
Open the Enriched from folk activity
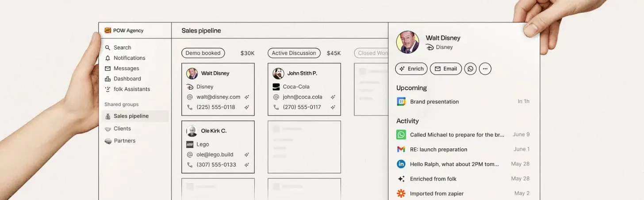[x=463, y=179]
